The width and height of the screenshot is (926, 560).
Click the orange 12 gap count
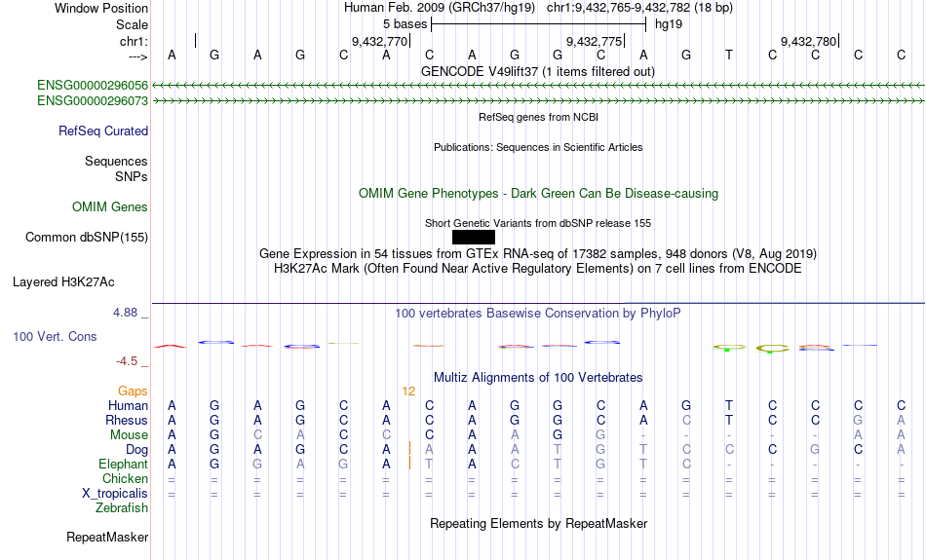(408, 392)
